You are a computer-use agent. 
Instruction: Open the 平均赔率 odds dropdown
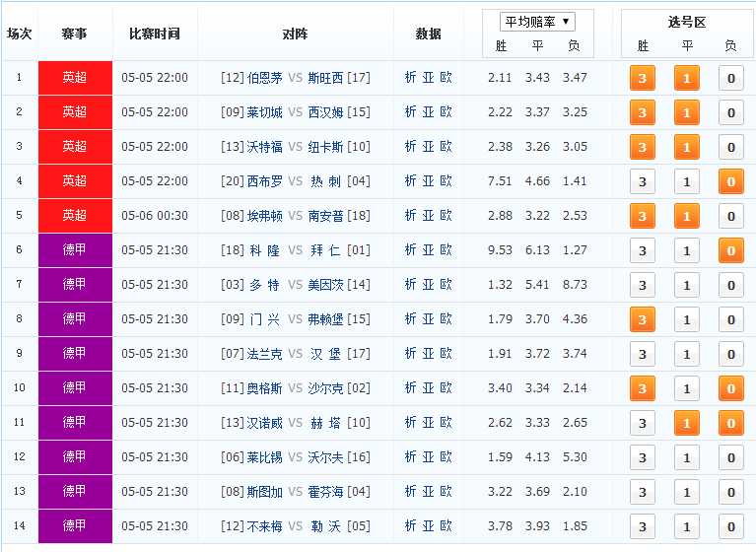(x=537, y=22)
